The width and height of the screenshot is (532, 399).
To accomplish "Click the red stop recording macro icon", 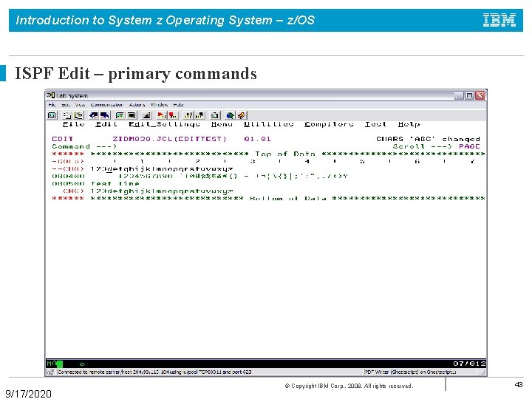I will click(173, 115).
